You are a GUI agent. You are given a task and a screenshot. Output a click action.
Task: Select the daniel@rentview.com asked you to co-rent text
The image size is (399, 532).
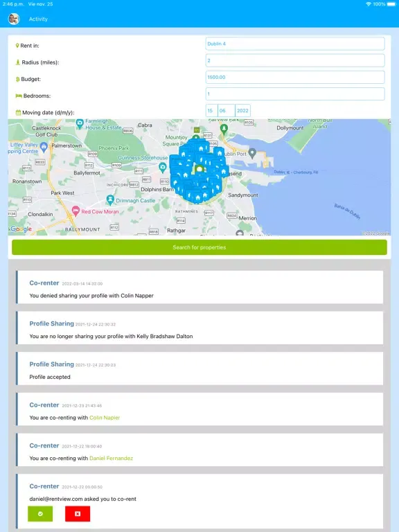pos(83,499)
